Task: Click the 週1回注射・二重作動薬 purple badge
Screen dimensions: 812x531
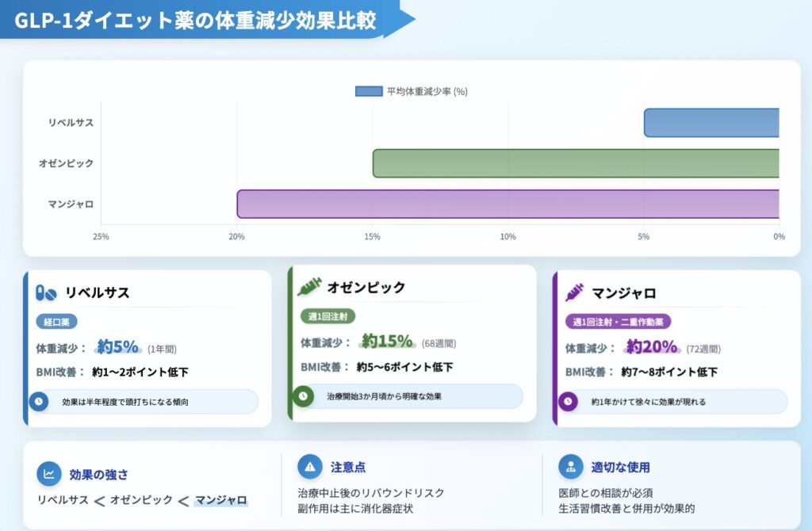Action: 618,322
